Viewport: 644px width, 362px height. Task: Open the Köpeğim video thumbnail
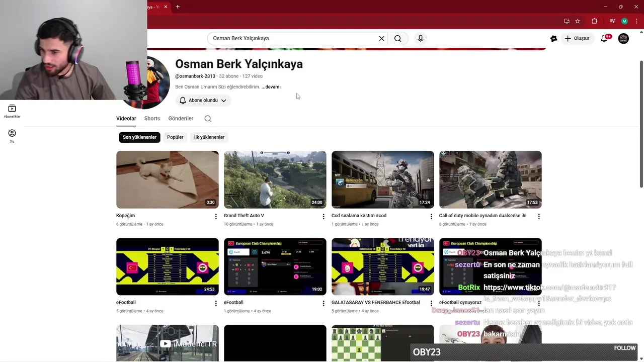pos(168,179)
